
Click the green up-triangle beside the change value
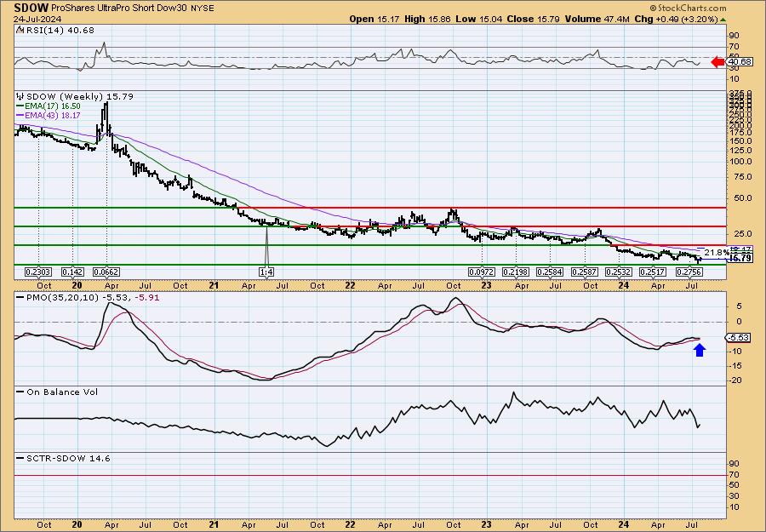point(723,20)
